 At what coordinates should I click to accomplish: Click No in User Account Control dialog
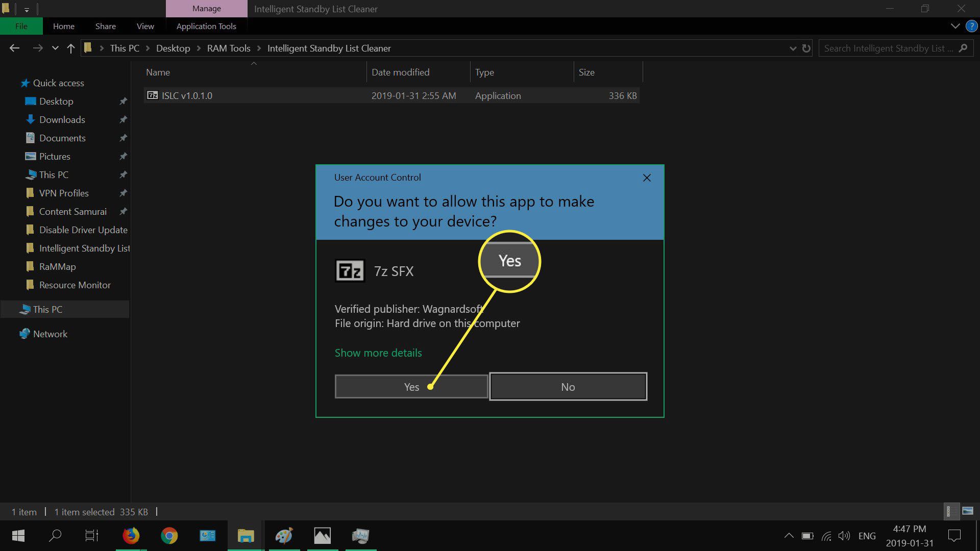[x=568, y=387]
